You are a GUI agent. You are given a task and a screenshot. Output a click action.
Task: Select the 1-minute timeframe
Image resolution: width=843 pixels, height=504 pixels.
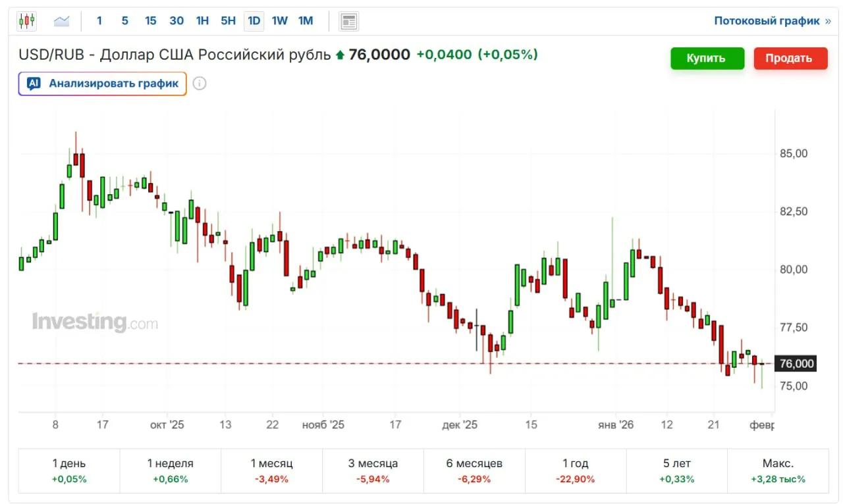pos(99,21)
